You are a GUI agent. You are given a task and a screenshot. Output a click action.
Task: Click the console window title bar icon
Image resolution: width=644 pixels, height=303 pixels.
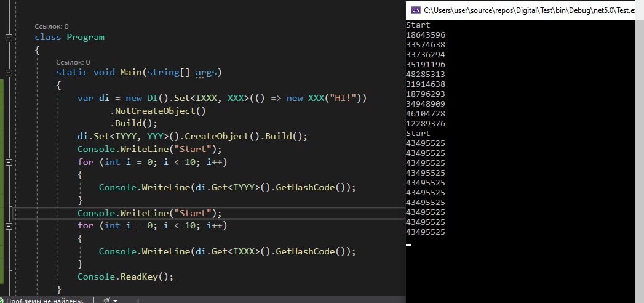pyautogui.click(x=415, y=10)
